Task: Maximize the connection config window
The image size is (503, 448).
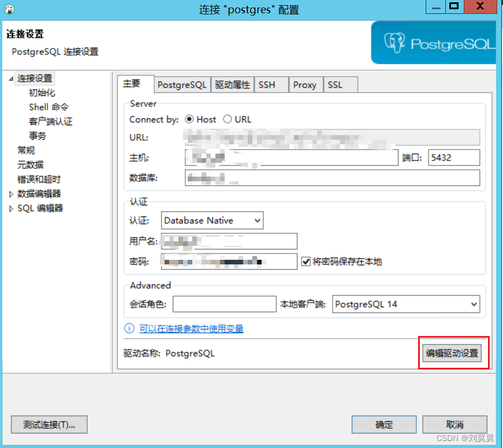Action: click(454, 7)
